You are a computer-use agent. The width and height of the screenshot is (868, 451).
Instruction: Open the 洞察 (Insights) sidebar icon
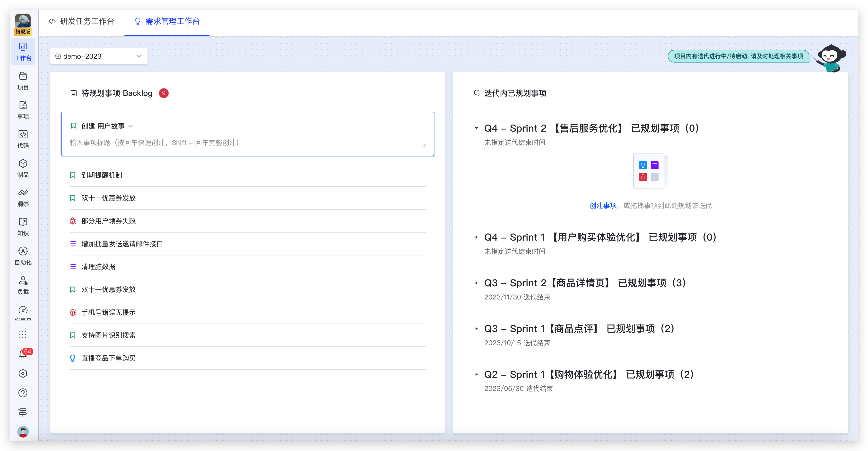[23, 197]
